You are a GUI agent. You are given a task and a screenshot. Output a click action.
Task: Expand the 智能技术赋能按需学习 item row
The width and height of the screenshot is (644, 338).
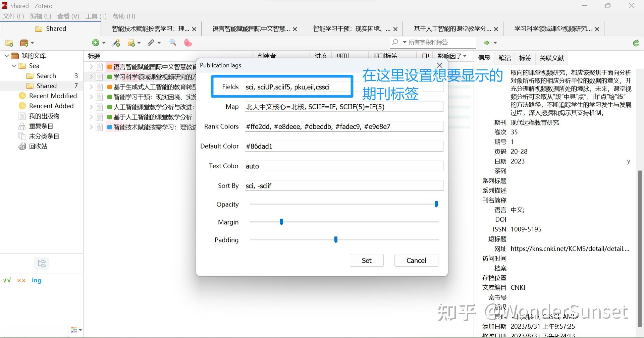click(91, 127)
